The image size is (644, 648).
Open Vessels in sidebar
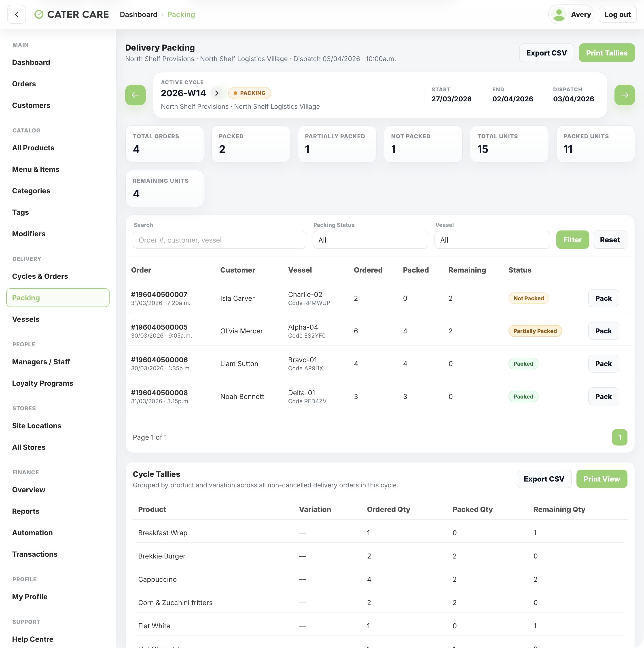pos(26,319)
